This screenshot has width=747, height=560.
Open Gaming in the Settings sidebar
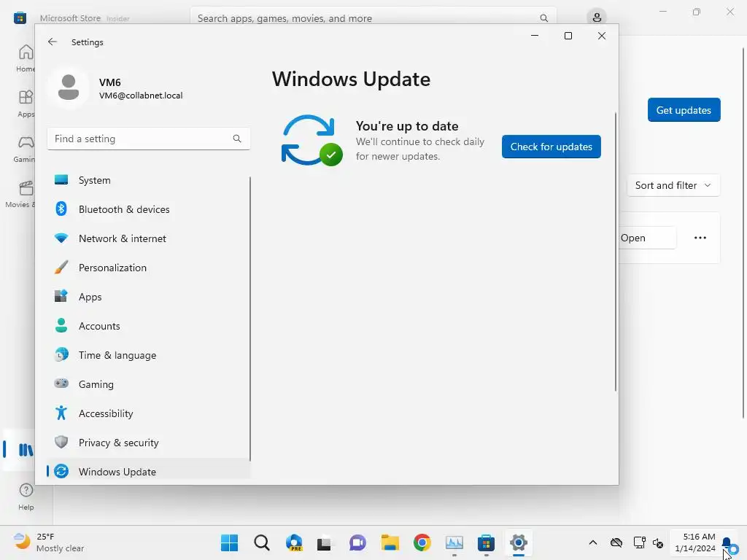pos(149,384)
